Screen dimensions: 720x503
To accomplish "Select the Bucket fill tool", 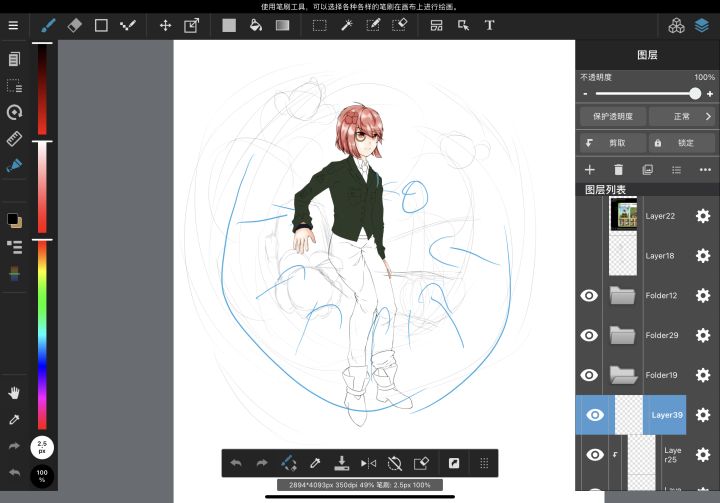I will [256, 25].
